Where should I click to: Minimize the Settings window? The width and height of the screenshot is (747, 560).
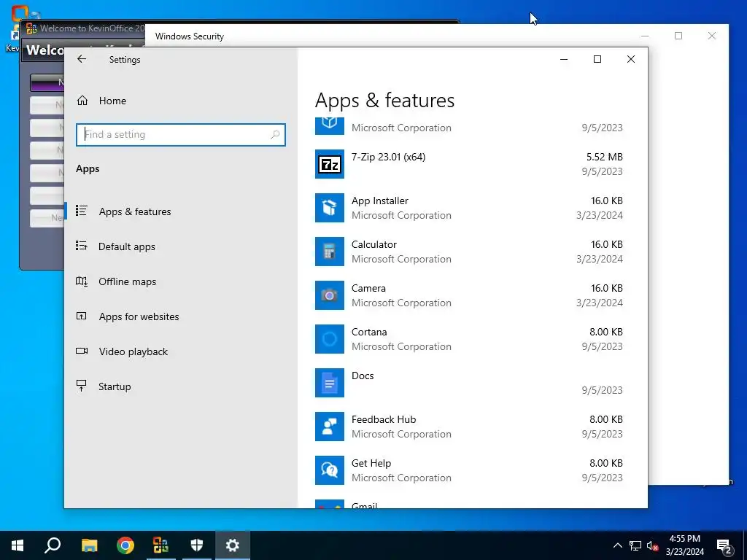tap(564, 59)
